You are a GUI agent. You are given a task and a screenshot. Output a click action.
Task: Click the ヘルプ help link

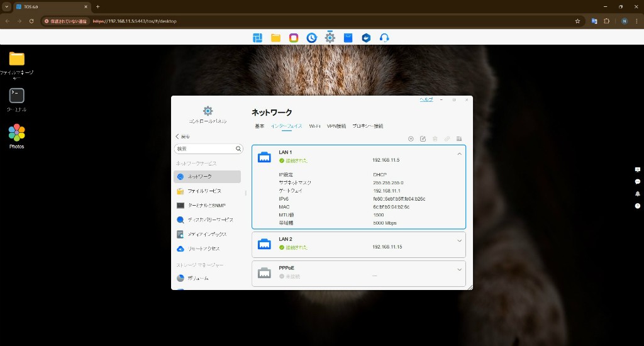[426, 99]
